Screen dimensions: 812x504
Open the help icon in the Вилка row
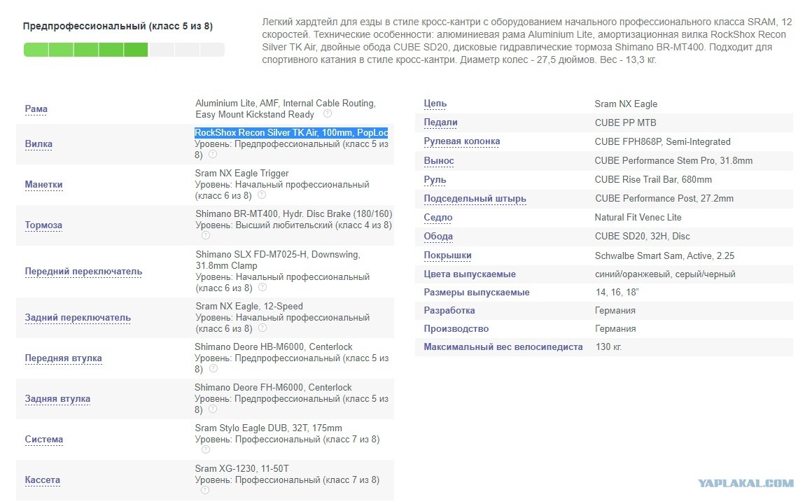[x=213, y=155]
